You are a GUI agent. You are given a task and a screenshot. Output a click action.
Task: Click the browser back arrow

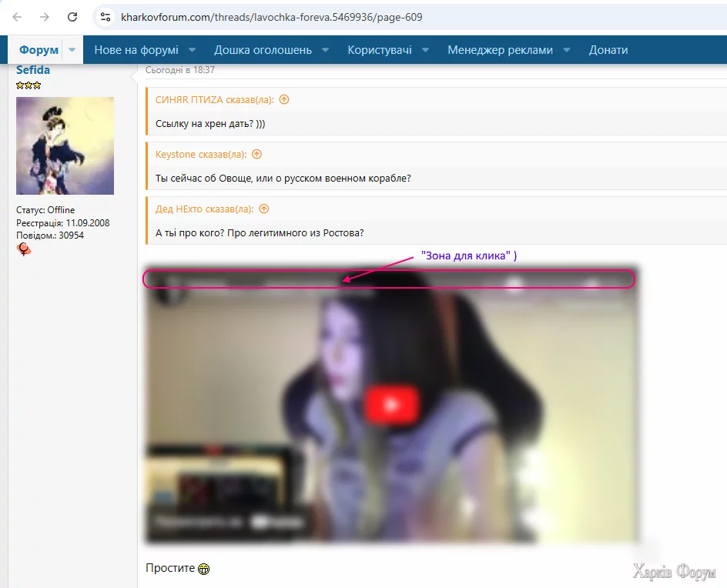[16, 16]
